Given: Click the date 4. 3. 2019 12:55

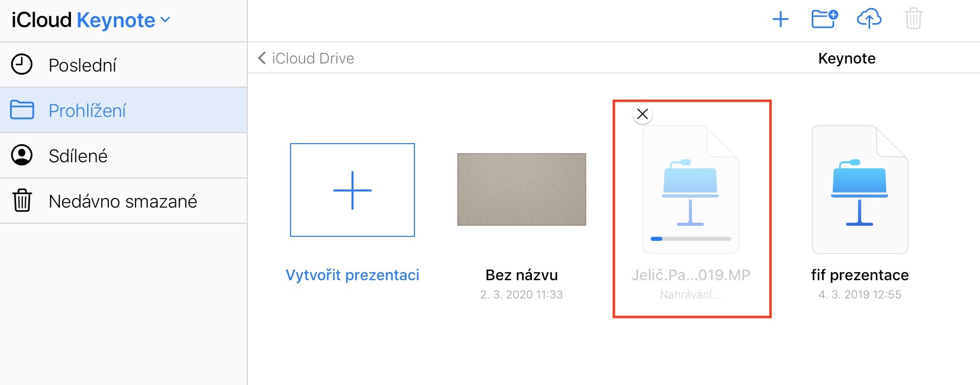Looking at the screenshot, I should pos(860,295).
